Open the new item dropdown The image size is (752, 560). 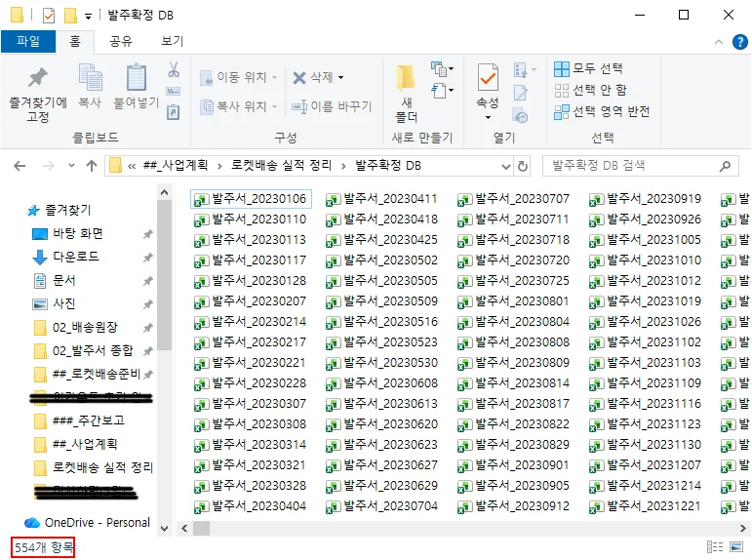[x=442, y=69]
